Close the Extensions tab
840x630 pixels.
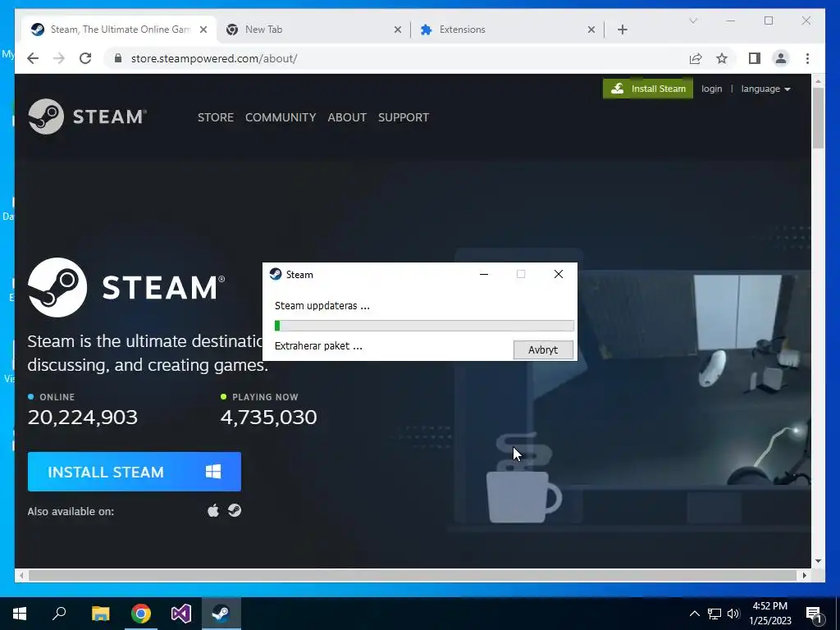591,30
